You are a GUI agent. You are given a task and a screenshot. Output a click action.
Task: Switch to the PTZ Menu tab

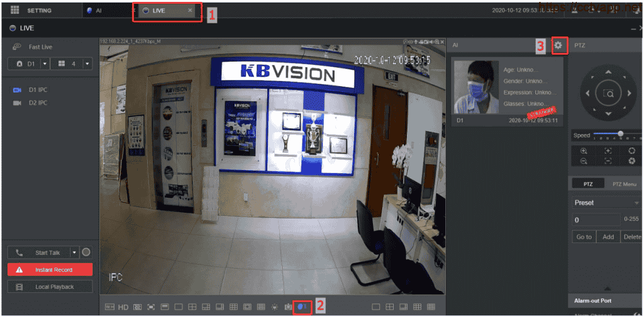[624, 184]
